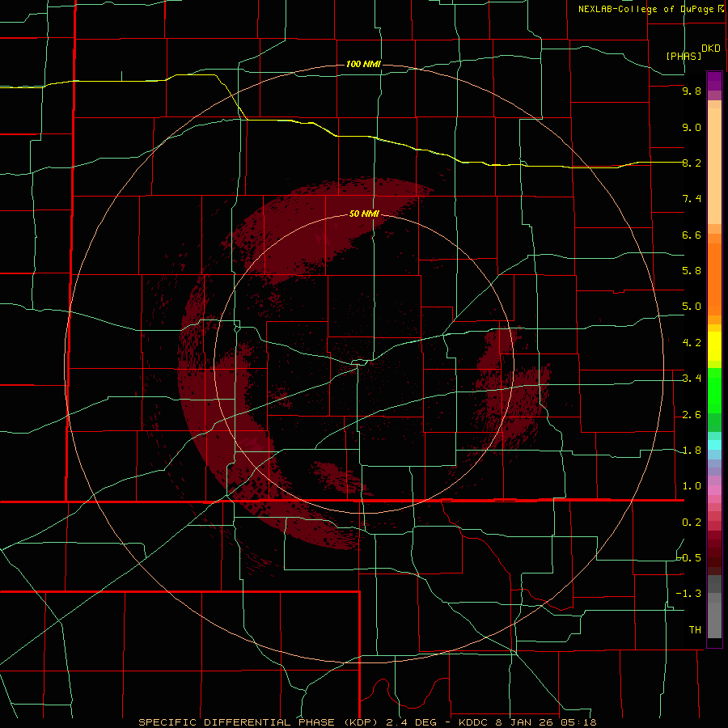
Task: Click the 2.6 value on the color scale
Action: pyautogui.click(x=692, y=415)
